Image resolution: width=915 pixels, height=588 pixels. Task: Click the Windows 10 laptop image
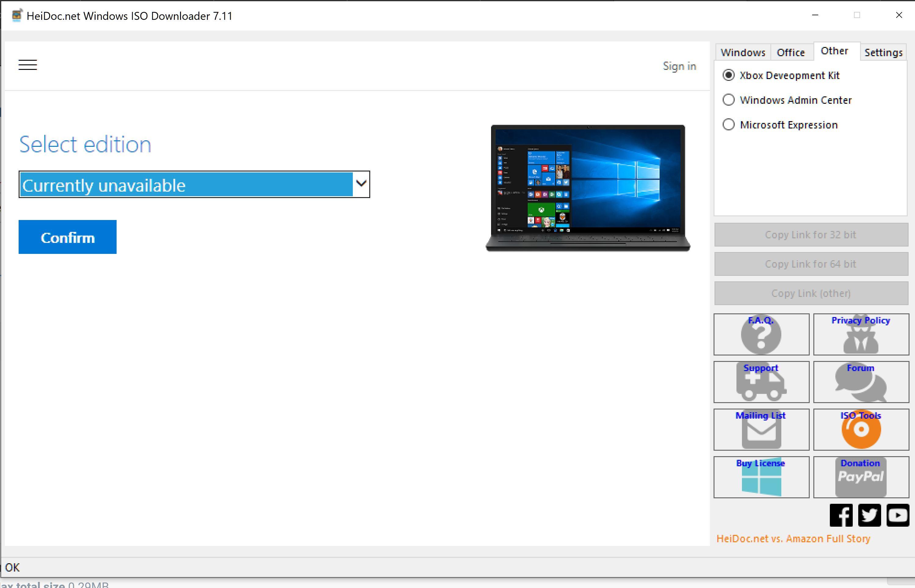pyautogui.click(x=588, y=188)
